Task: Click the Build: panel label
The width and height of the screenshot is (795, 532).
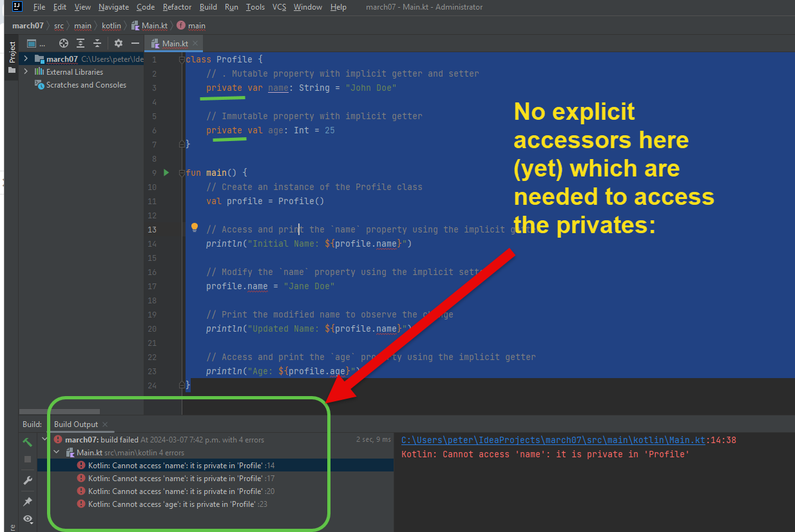Action: tap(32, 424)
